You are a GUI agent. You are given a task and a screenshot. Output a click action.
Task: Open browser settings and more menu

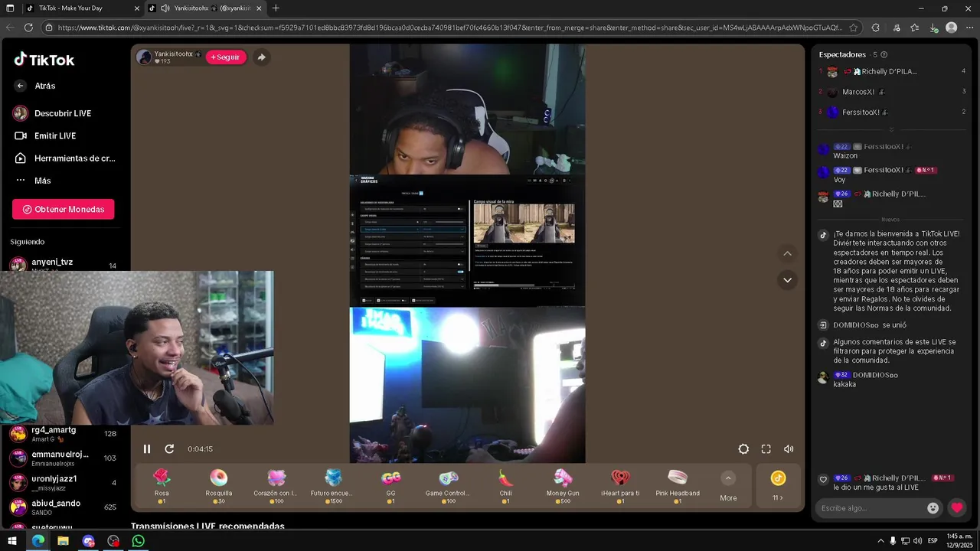point(969,28)
